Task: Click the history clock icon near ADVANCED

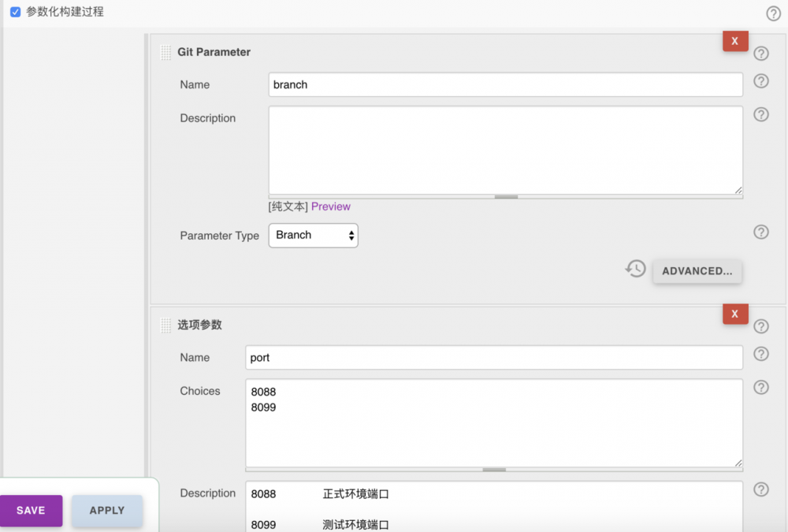Action: coord(635,269)
